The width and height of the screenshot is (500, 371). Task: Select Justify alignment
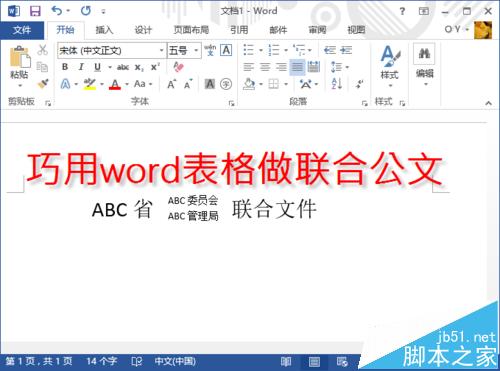click(297, 67)
